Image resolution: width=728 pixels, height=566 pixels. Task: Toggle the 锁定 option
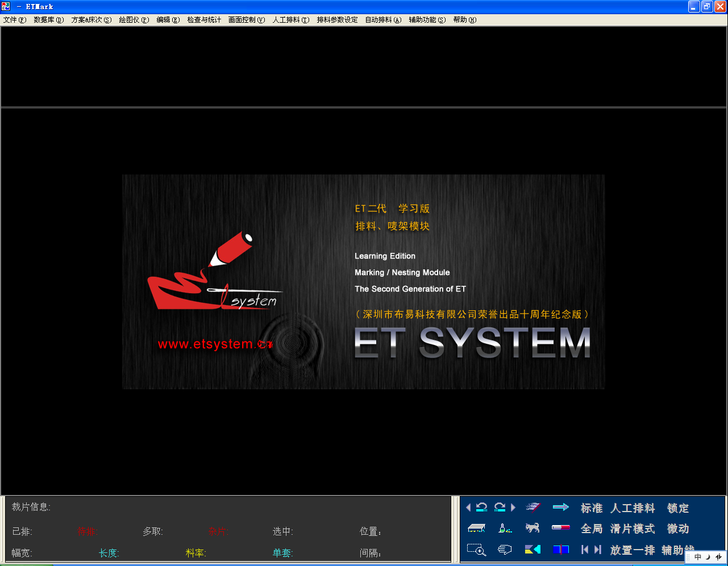point(678,508)
